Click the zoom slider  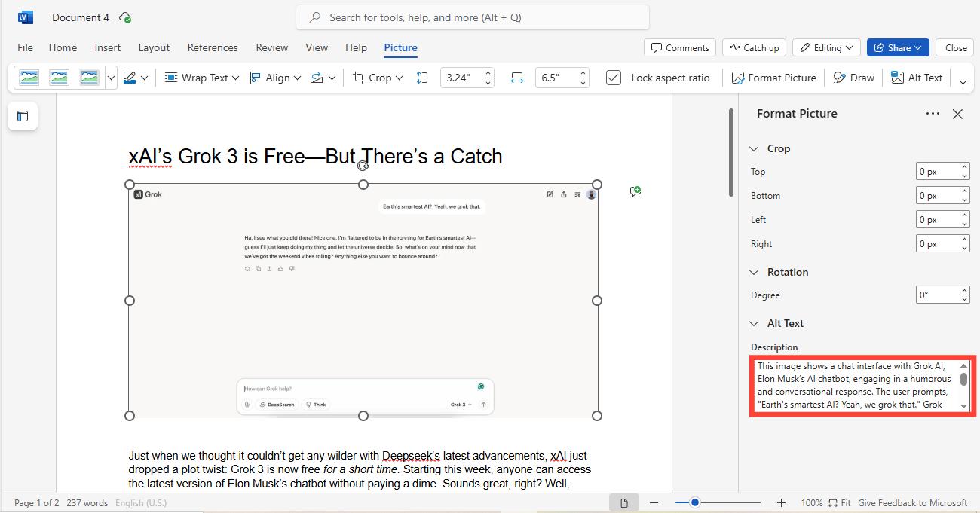[717, 503]
